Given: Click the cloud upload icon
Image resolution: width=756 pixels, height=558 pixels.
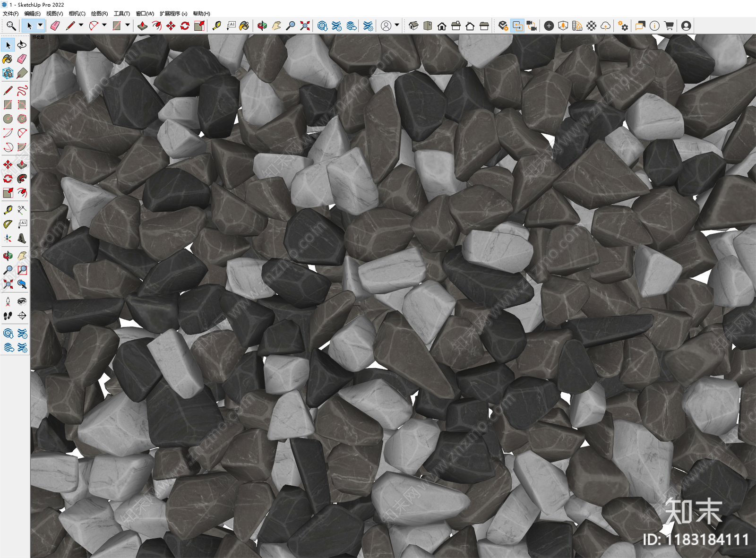Looking at the screenshot, I should click(x=606, y=26).
